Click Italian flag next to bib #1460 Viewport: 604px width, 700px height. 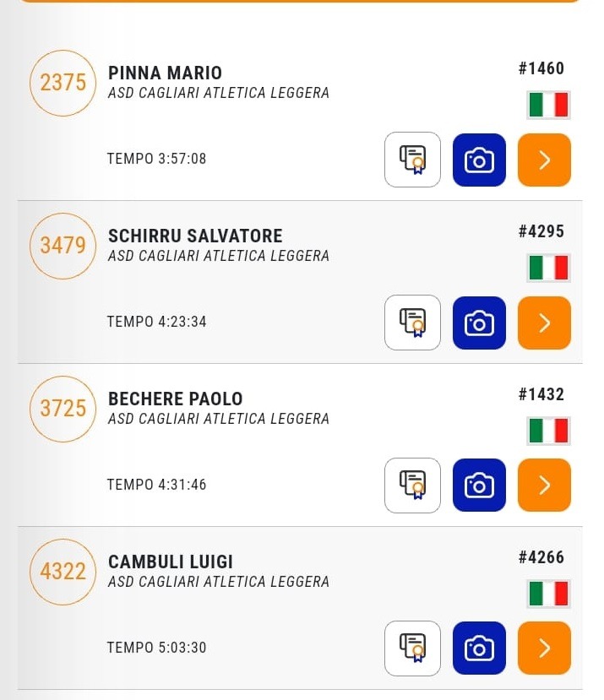pos(548,105)
